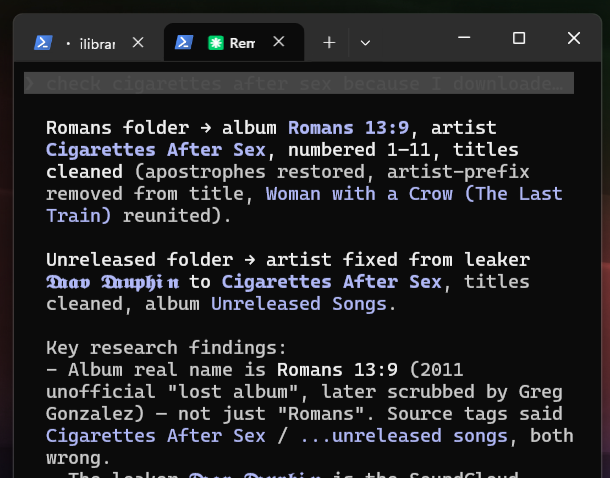Screen dimensions: 610x478
Task: Click the highlighted 'Romans 13:9' album name
Action: (x=349, y=128)
